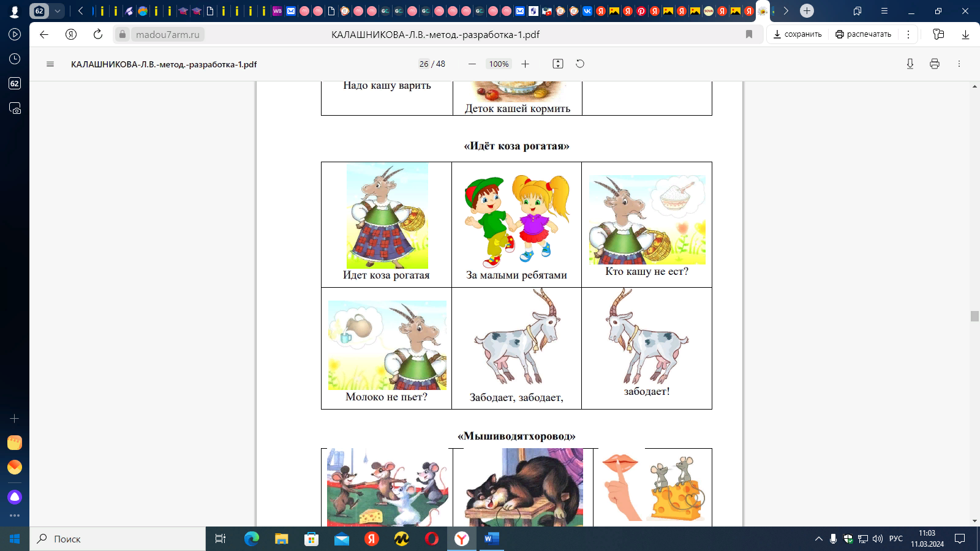Show hidden system tray icons

[x=818, y=539]
